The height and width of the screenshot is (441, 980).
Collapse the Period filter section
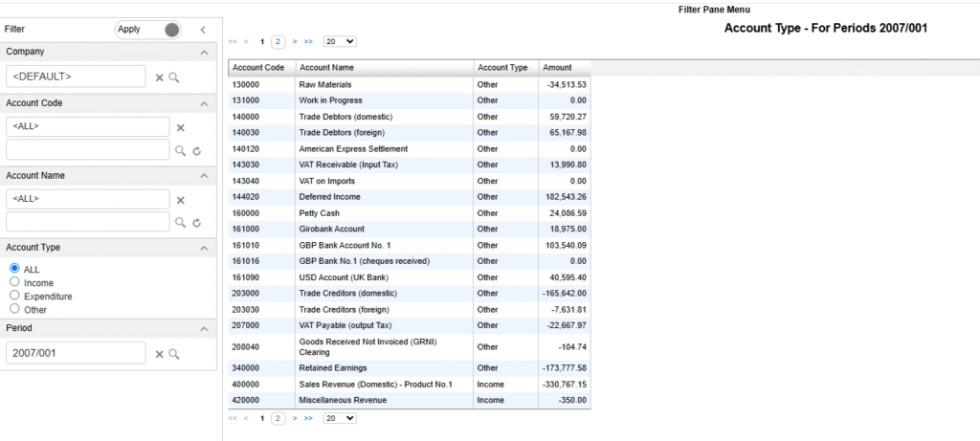click(204, 328)
